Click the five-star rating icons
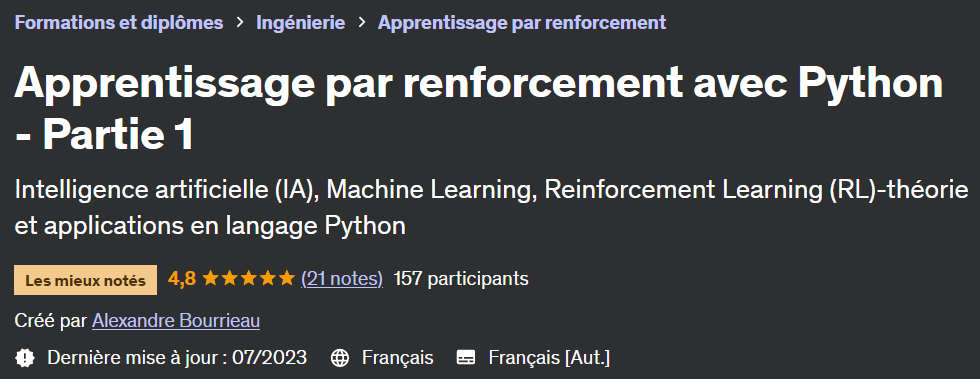The height and width of the screenshot is (379, 980). (x=248, y=279)
